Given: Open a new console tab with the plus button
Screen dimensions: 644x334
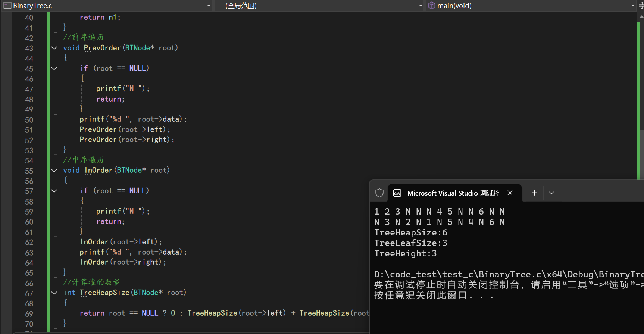Looking at the screenshot, I should 534,193.
